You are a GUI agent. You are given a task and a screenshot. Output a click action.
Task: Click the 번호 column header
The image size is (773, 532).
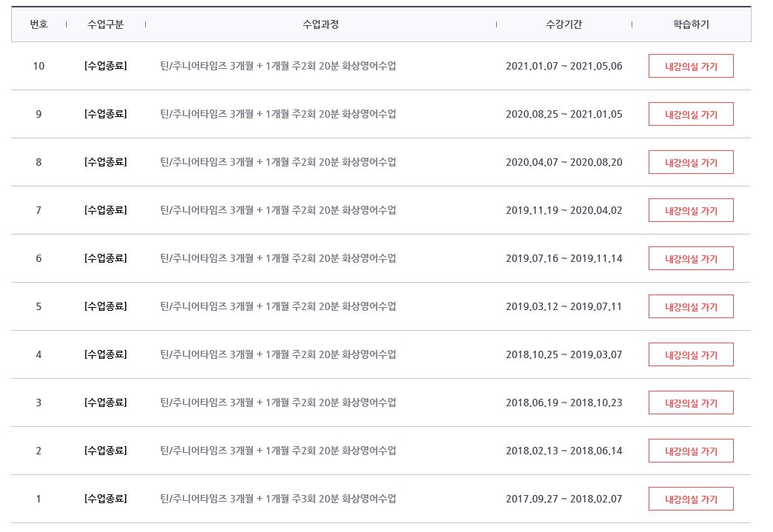(39, 24)
